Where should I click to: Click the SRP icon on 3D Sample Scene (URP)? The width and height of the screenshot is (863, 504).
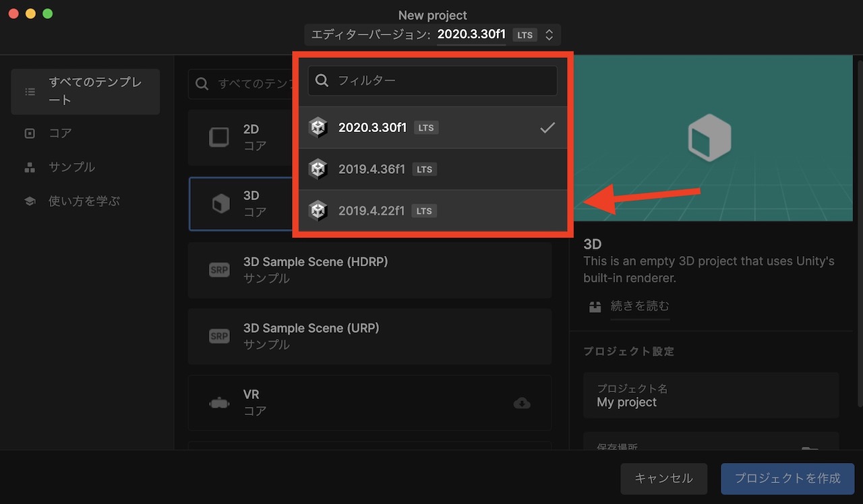[219, 336]
